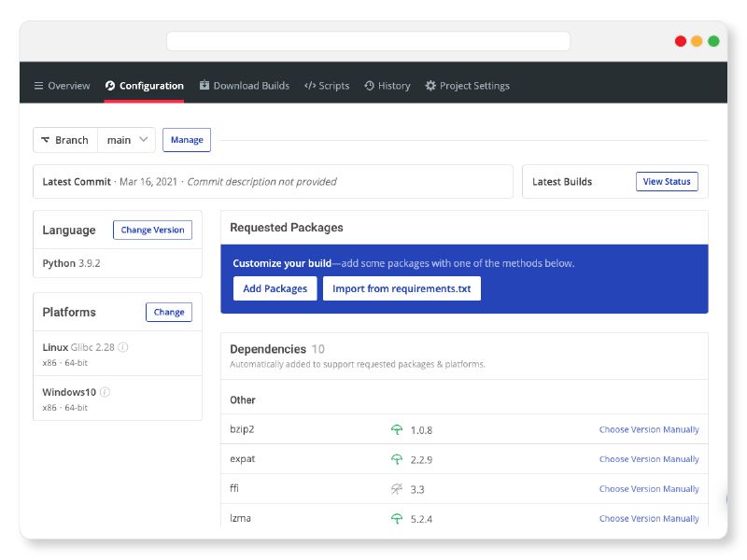Click the bzip2 package name

pyautogui.click(x=242, y=429)
